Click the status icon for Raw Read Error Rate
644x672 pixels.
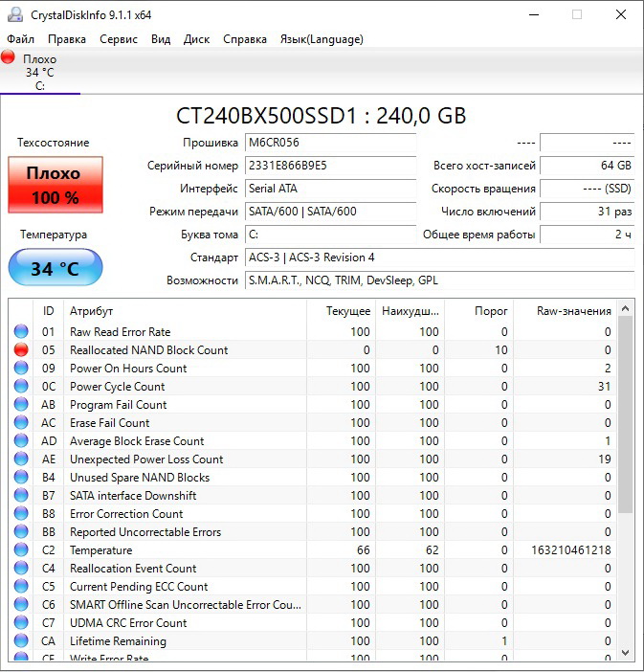[x=21, y=331]
